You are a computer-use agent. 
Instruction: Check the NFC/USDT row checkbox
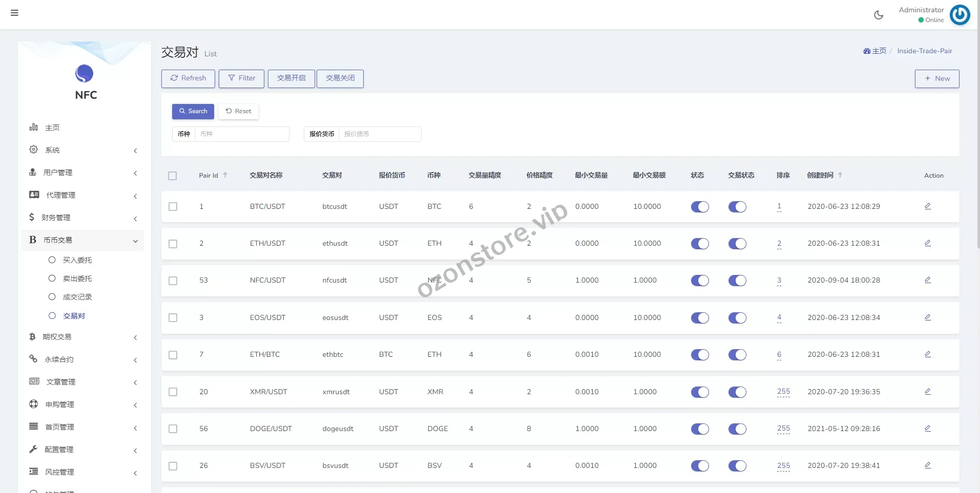coord(173,281)
